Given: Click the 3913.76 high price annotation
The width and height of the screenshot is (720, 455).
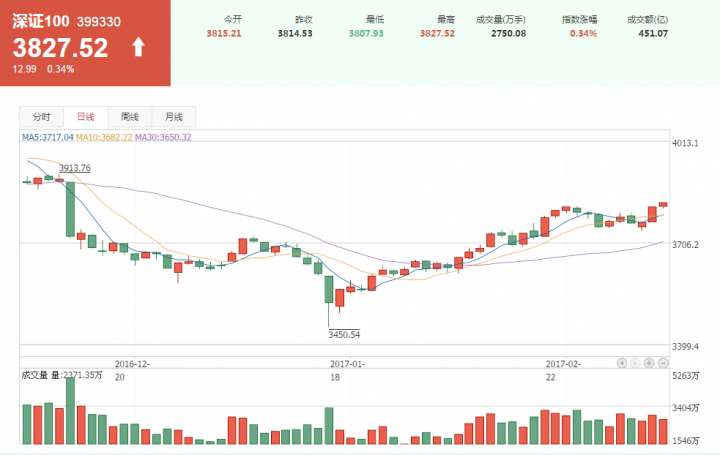Looking at the screenshot, I should tap(75, 168).
